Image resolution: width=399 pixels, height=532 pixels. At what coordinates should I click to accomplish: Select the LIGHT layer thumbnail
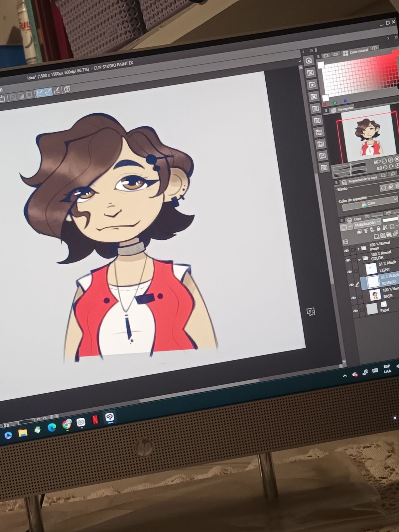point(371,268)
